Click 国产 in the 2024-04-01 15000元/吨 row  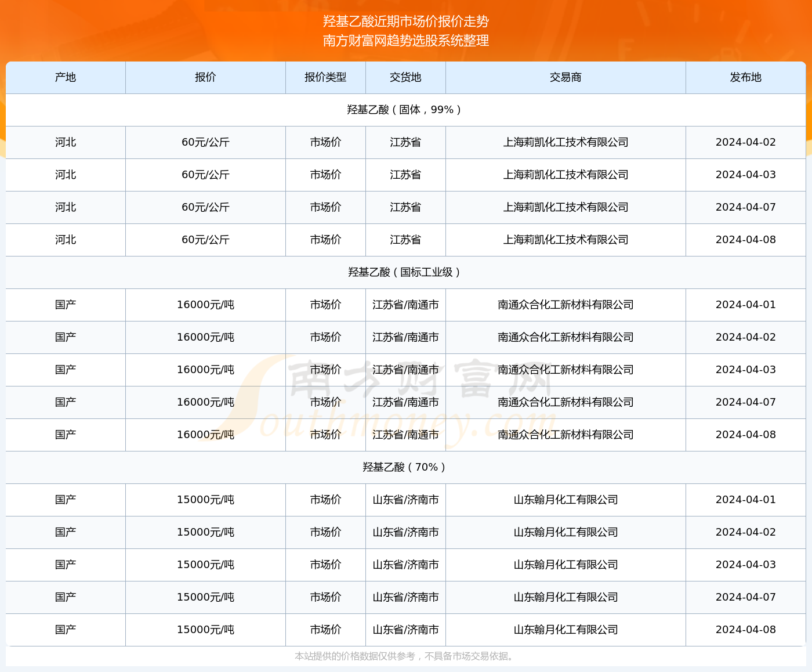coord(66,500)
